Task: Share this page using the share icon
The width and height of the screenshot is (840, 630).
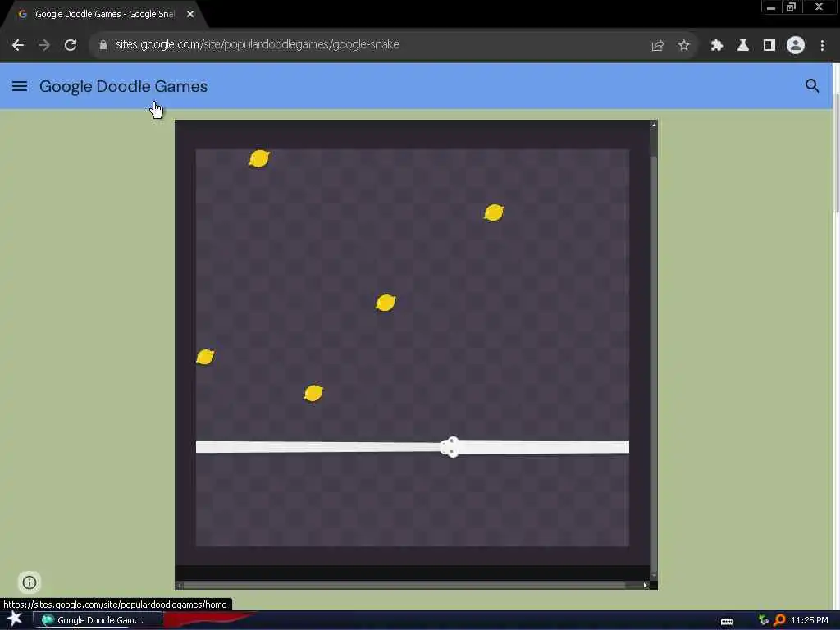Action: 658,46
